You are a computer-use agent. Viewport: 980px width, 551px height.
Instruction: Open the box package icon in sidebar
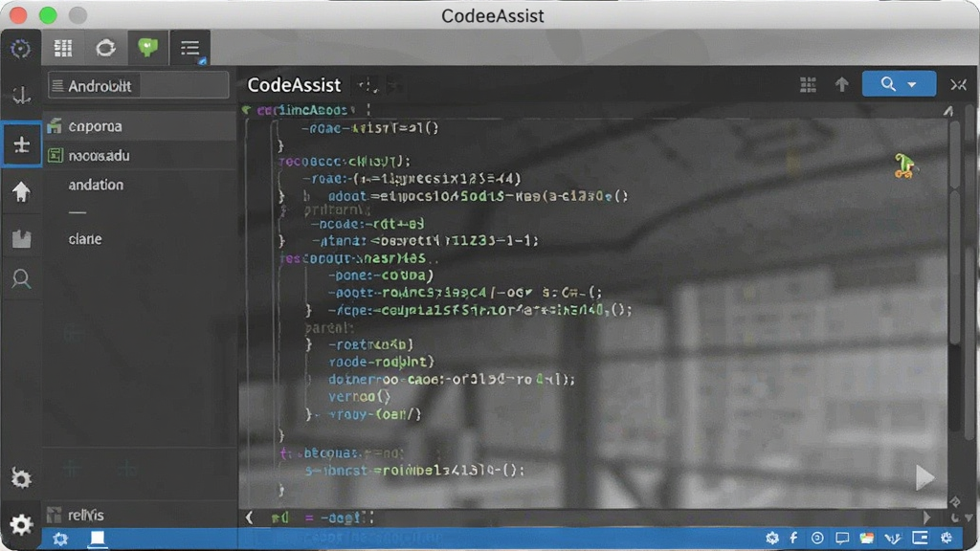[21, 238]
